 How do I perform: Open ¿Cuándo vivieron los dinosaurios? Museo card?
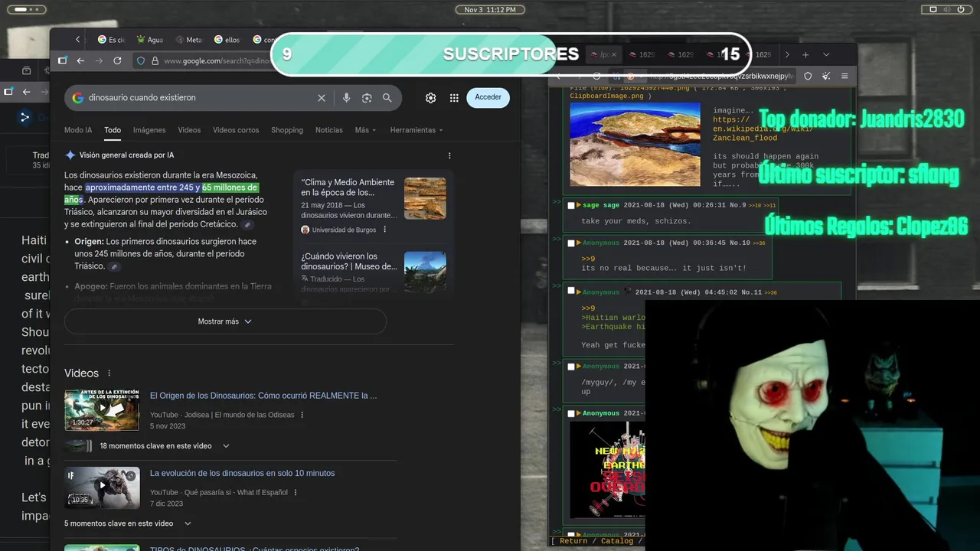pos(374,273)
